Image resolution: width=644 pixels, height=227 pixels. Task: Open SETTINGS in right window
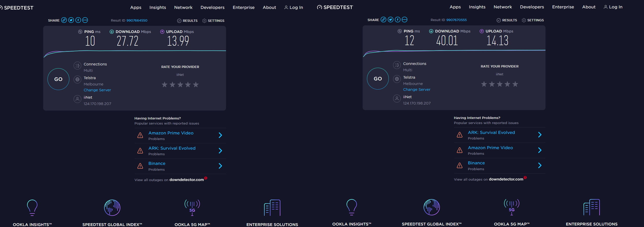coord(533,20)
